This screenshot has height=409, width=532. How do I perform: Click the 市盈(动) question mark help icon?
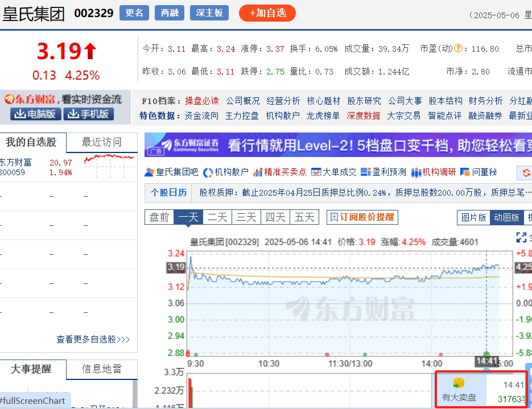pyautogui.click(x=458, y=48)
